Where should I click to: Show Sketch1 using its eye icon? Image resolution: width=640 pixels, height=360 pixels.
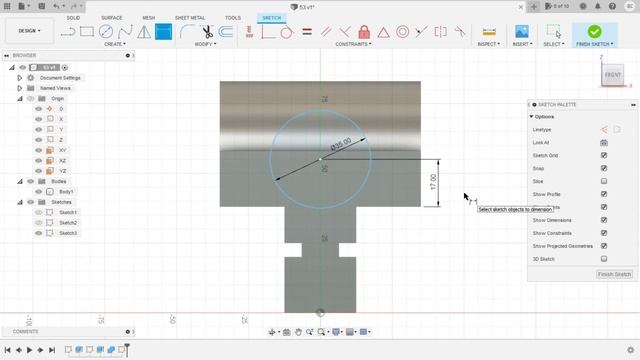[38, 212]
